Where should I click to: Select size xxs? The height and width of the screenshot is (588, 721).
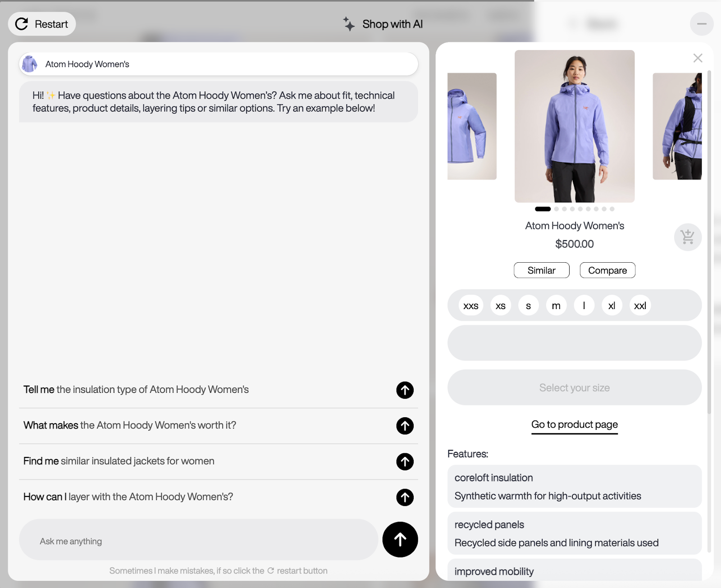click(x=471, y=305)
